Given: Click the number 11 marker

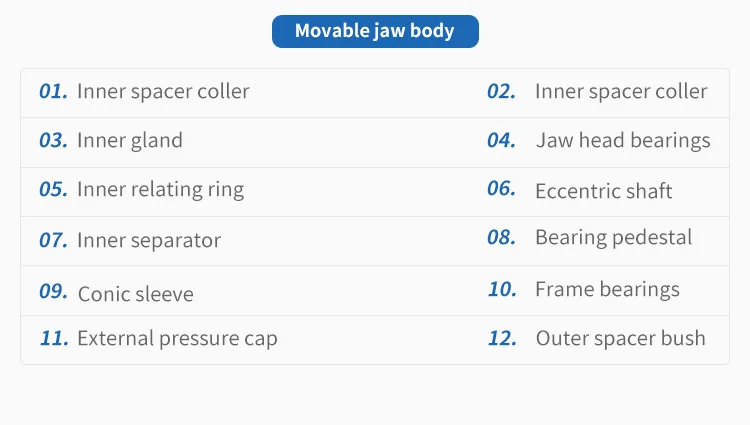Looking at the screenshot, I should point(54,338).
